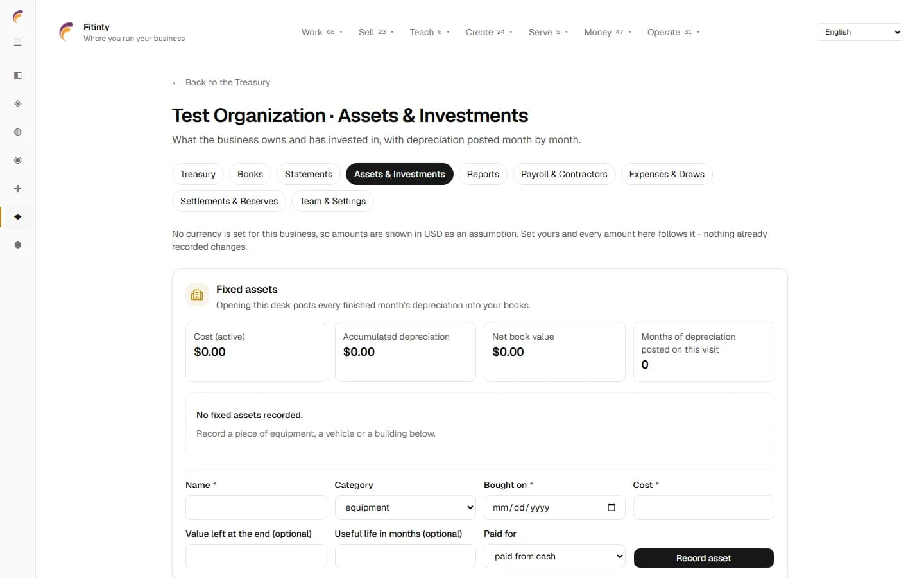Open the Category dropdown showing equipment
Image resolution: width=924 pixels, height=578 pixels.
coord(406,507)
